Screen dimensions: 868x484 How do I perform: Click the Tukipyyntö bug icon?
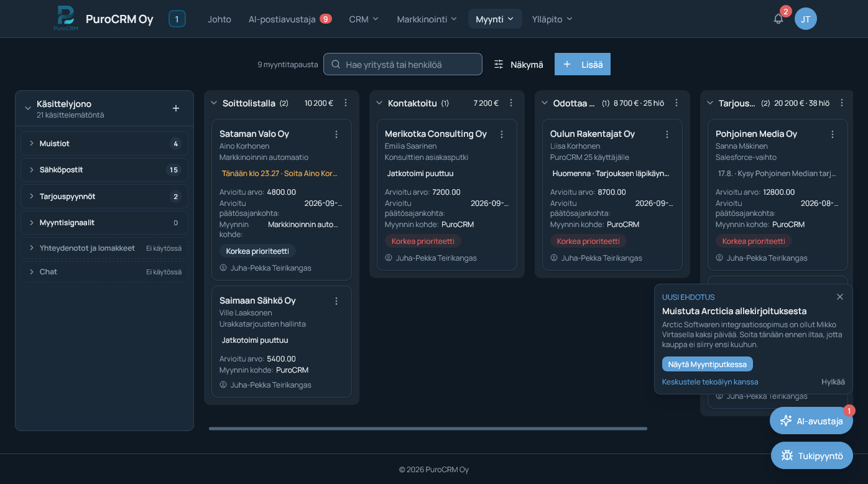787,455
